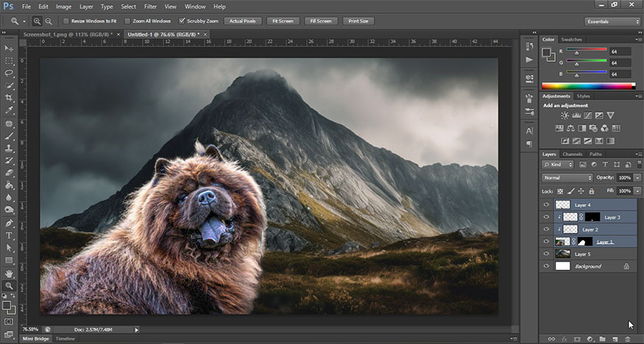Click the Fill Screen button
This screenshot has width=644, height=344.
(x=321, y=21)
